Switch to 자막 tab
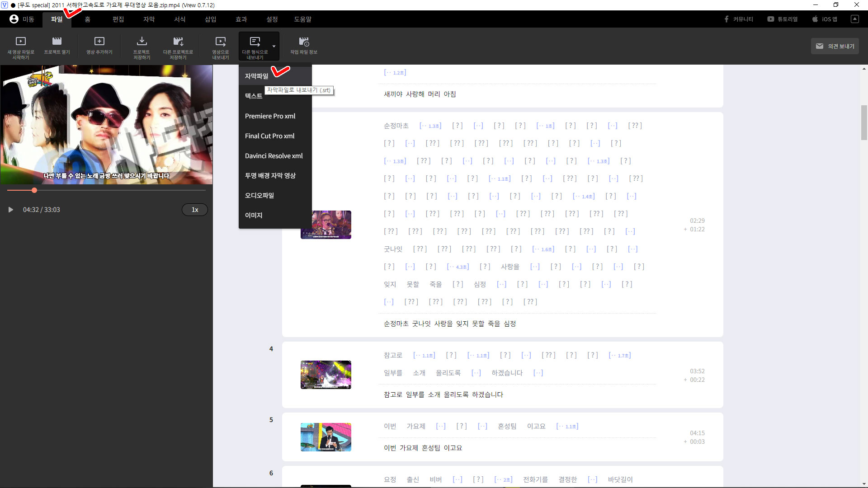The height and width of the screenshot is (488, 868). 149,19
